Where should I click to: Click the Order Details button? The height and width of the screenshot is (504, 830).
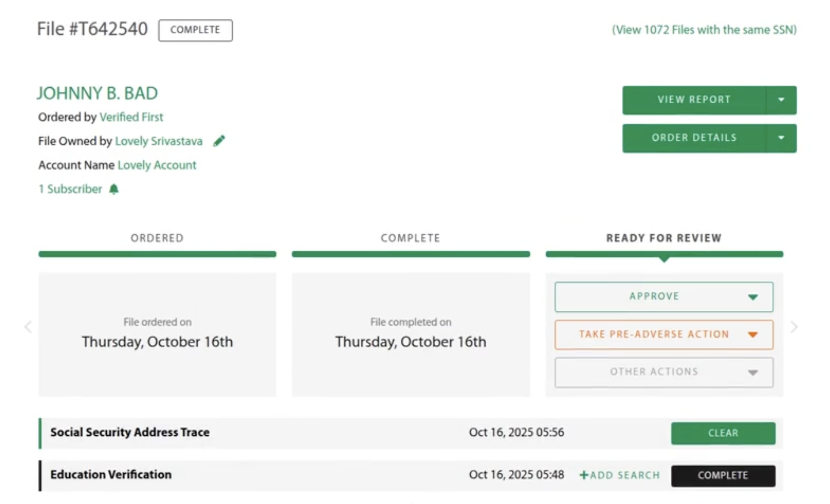click(694, 138)
